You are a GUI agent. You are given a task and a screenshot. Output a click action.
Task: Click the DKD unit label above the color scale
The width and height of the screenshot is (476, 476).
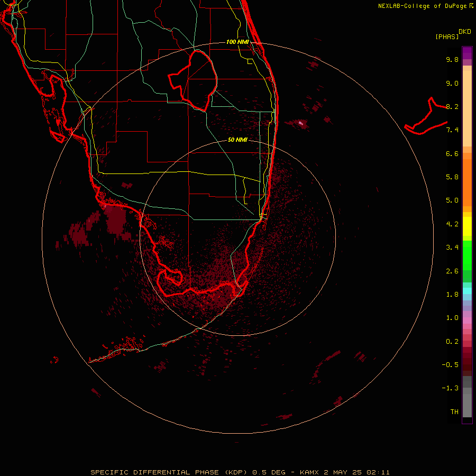465,32
